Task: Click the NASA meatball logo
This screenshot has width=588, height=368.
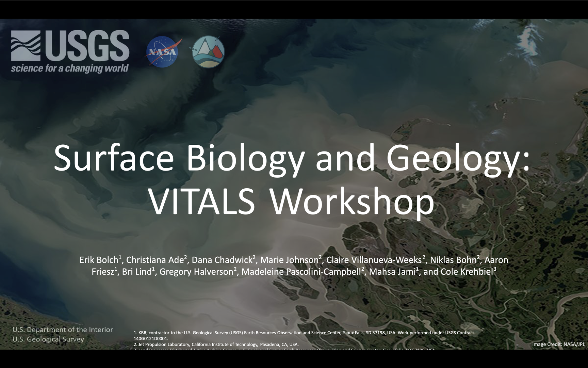Action: (x=163, y=52)
